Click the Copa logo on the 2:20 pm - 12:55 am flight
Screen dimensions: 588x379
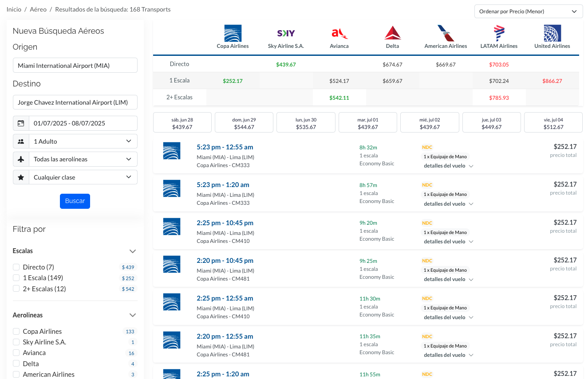[x=172, y=340]
